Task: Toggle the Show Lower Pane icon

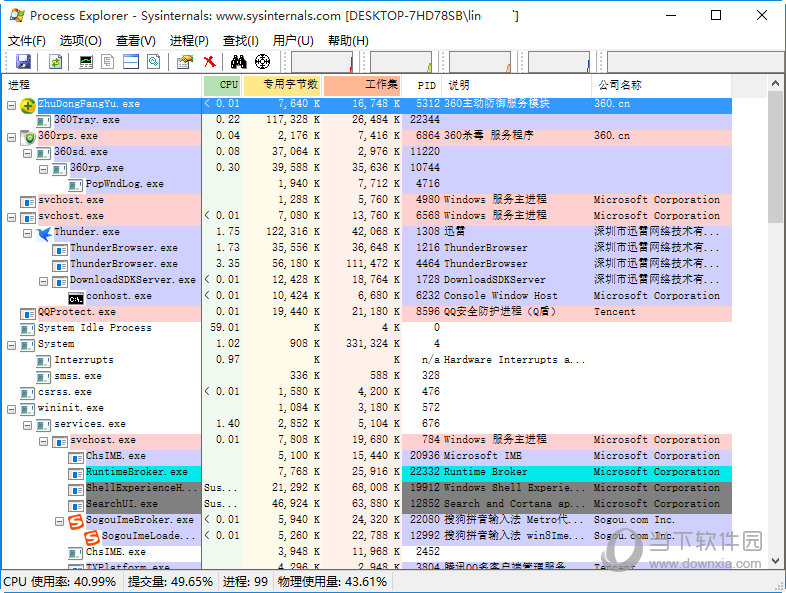Action: click(x=131, y=62)
